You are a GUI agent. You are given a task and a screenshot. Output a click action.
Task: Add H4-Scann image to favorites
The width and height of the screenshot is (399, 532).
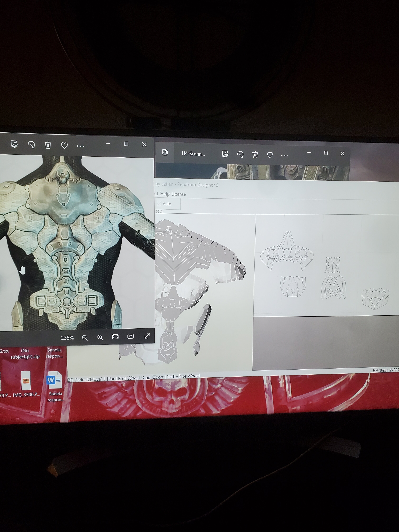[x=270, y=155]
